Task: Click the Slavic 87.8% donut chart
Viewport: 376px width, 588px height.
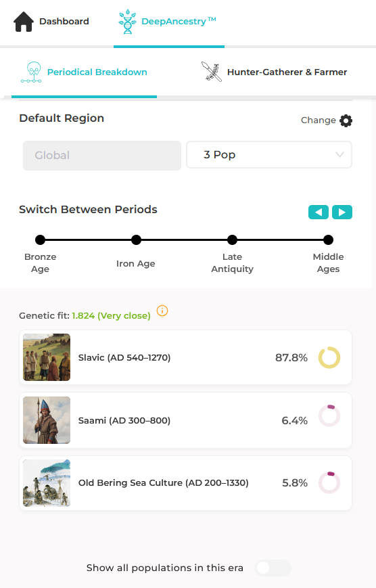Action: pos(329,357)
